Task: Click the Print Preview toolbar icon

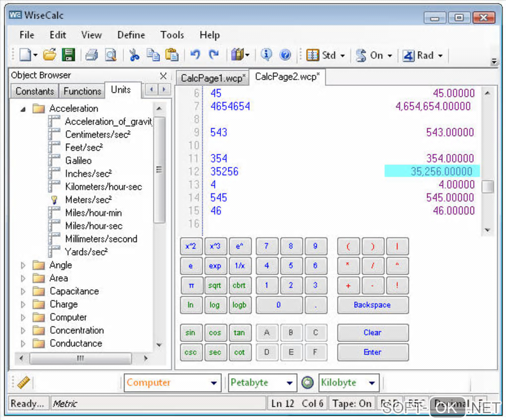Action: click(111, 55)
